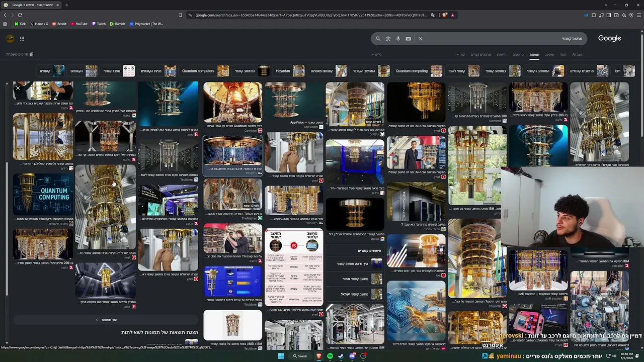The width and height of the screenshot is (644, 362).
Task: Open the dark server rack cabinet thumbnail
Action: pos(416,202)
